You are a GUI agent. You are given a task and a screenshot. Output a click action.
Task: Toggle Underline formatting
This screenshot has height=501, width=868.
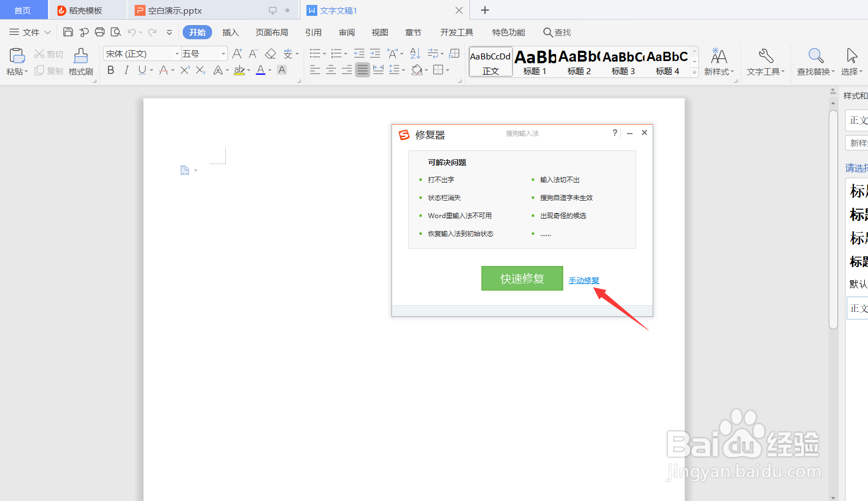(x=142, y=70)
